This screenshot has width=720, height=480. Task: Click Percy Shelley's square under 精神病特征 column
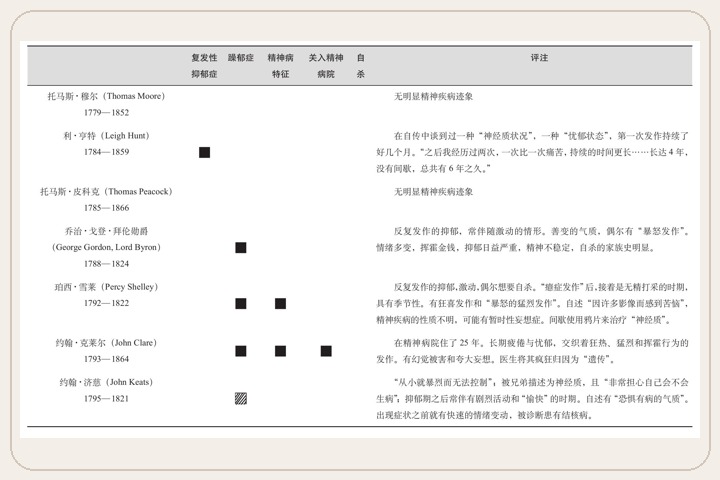click(281, 304)
